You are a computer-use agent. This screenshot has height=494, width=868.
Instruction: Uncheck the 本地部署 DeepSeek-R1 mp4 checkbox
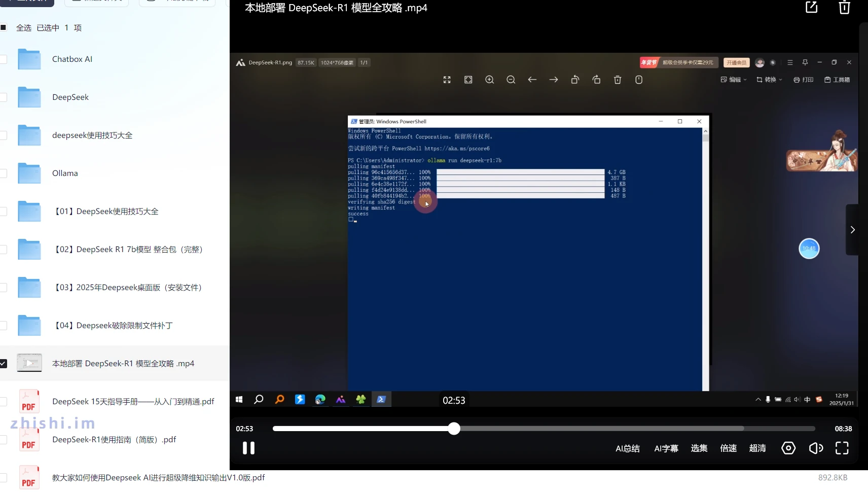tap(4, 364)
